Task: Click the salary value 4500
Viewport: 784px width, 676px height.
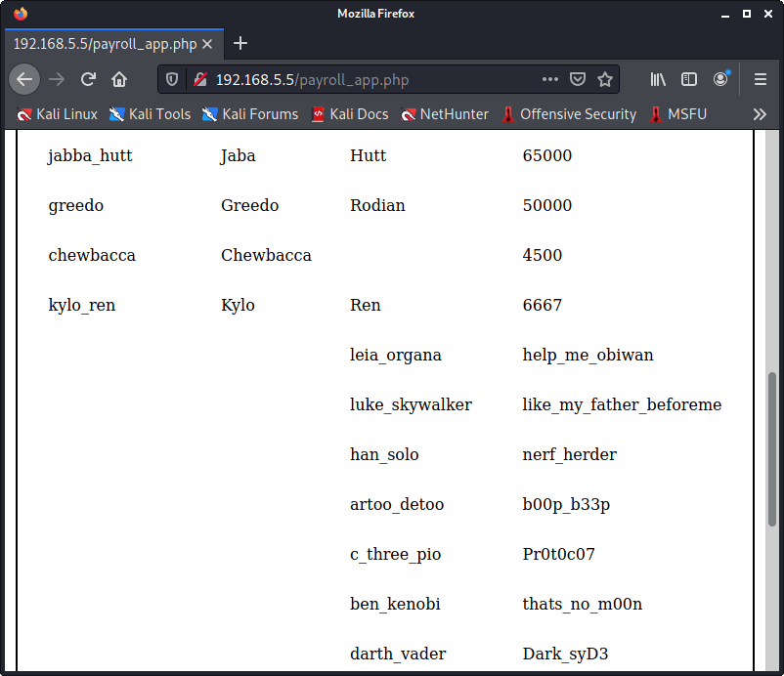Action: [543, 255]
